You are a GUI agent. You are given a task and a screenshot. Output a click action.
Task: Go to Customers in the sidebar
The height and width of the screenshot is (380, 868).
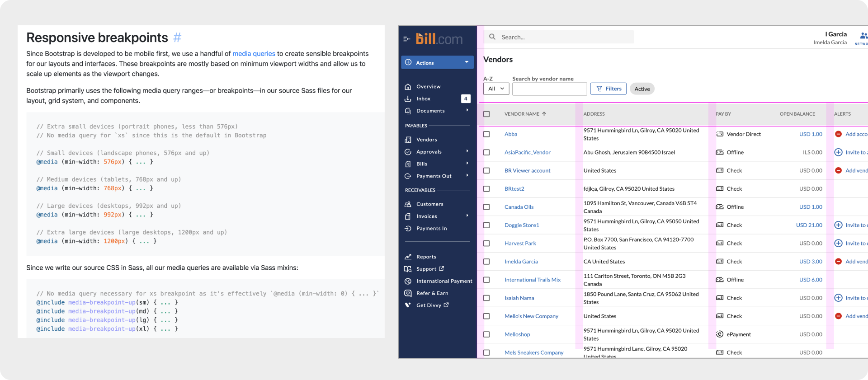(429, 204)
